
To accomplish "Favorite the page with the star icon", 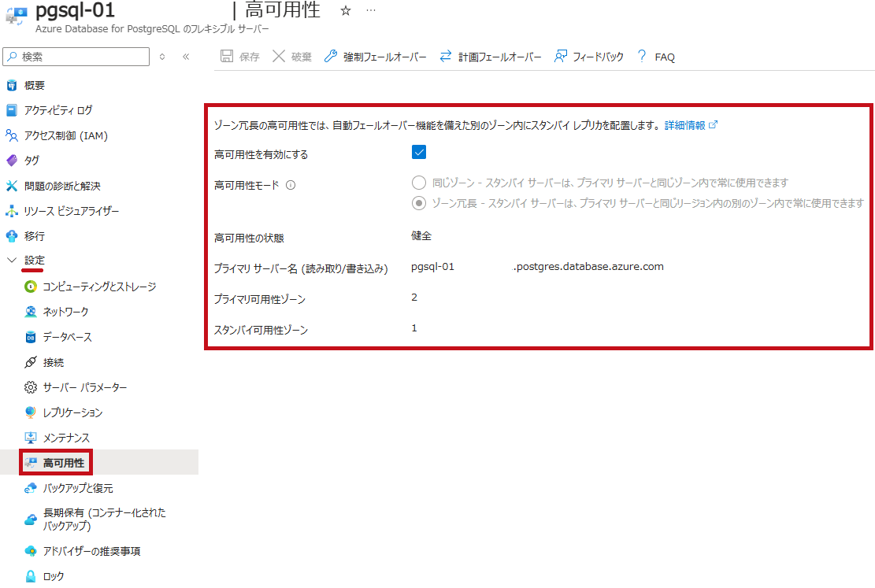I will 346,10.
